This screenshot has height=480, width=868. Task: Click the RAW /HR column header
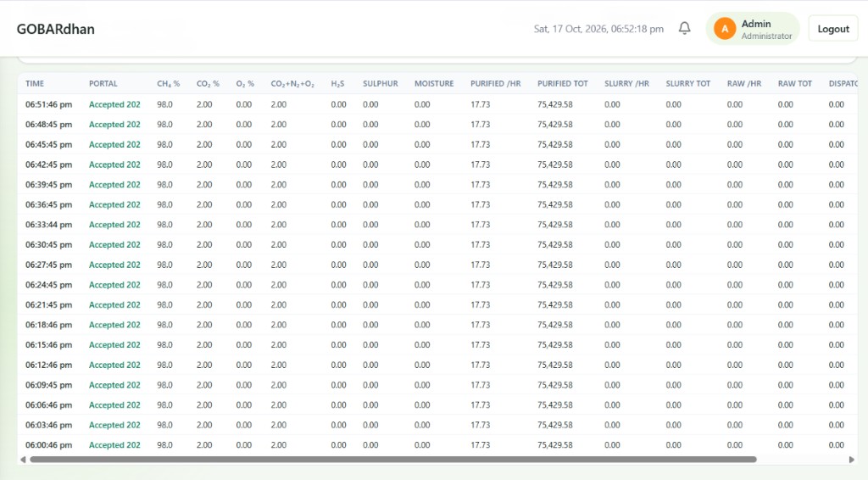coord(744,84)
